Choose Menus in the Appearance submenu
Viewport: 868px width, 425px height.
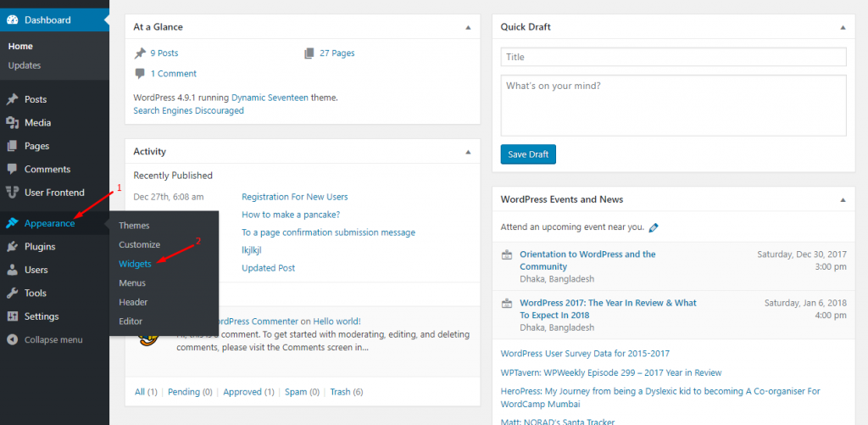[132, 283]
